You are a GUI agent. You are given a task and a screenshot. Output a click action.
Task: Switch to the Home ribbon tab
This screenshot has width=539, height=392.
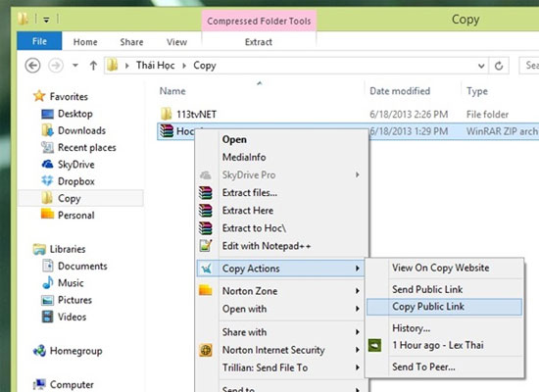[x=85, y=42]
